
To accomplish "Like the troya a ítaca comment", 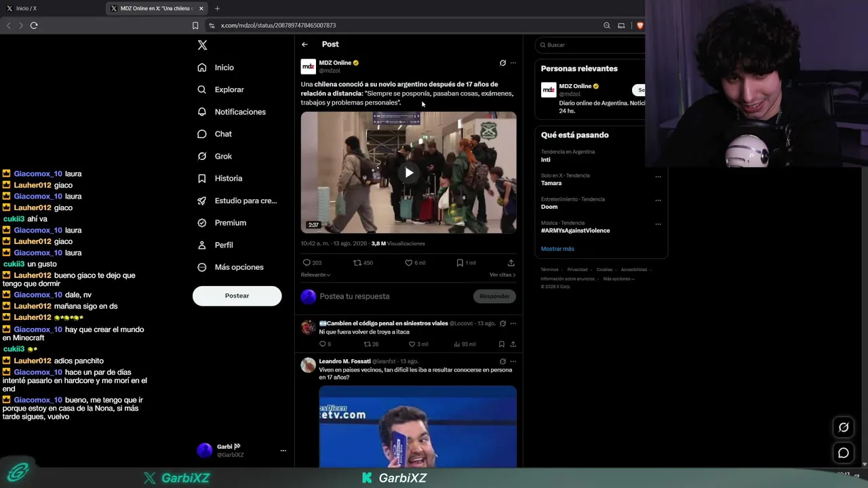I will coord(418,344).
